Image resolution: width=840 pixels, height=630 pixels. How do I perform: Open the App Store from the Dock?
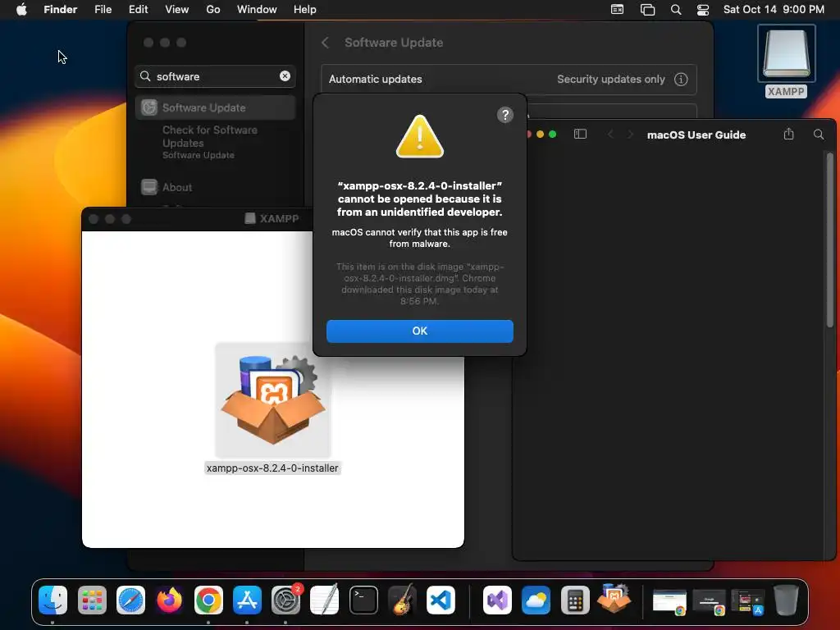tap(247, 600)
